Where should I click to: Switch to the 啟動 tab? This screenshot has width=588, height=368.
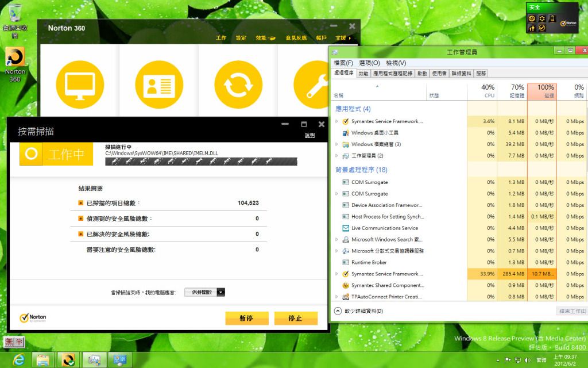(422, 74)
